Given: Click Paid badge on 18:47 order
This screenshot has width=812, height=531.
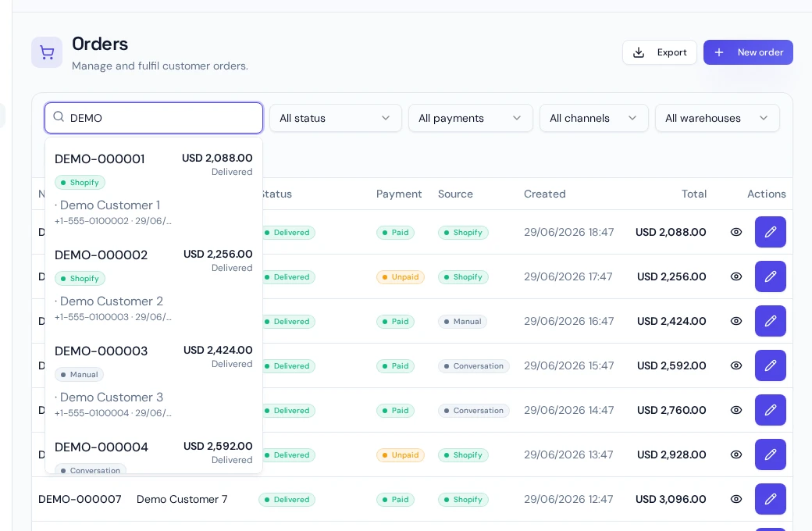Looking at the screenshot, I should 395,233.
